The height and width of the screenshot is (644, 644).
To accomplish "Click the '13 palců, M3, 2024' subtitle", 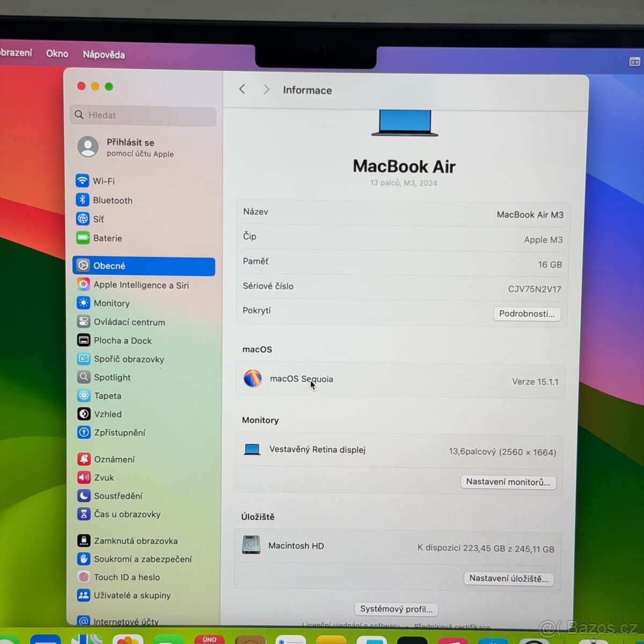I will pyautogui.click(x=404, y=183).
